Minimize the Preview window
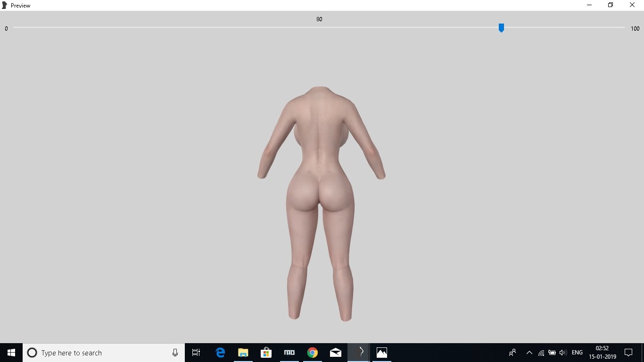The image size is (644, 362). point(589,5)
